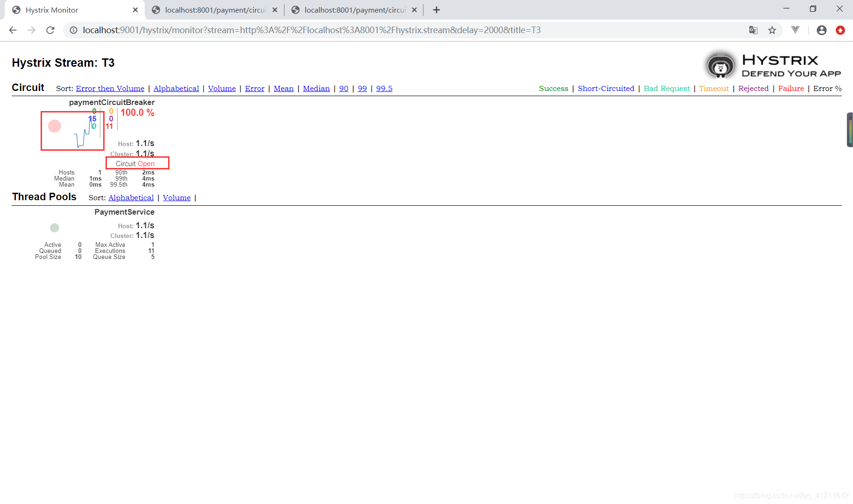The image size is (853, 504).
Task: Close the Hystrix Monitor tab
Action: [135, 10]
